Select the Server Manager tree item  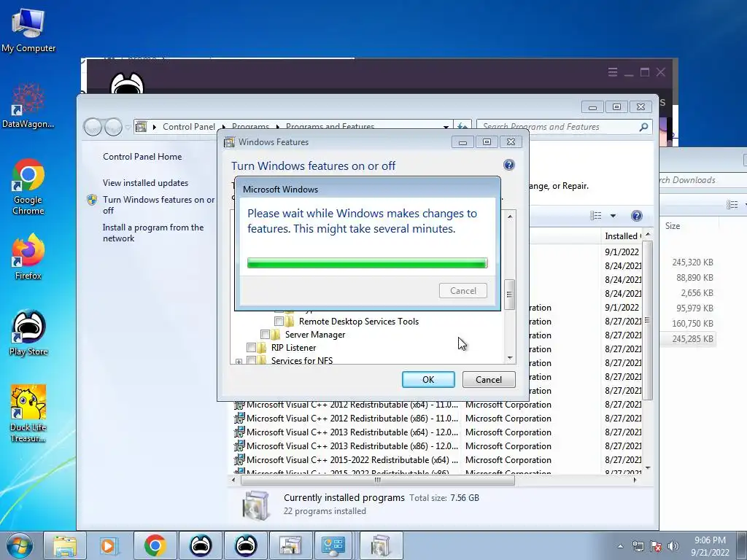[315, 335]
